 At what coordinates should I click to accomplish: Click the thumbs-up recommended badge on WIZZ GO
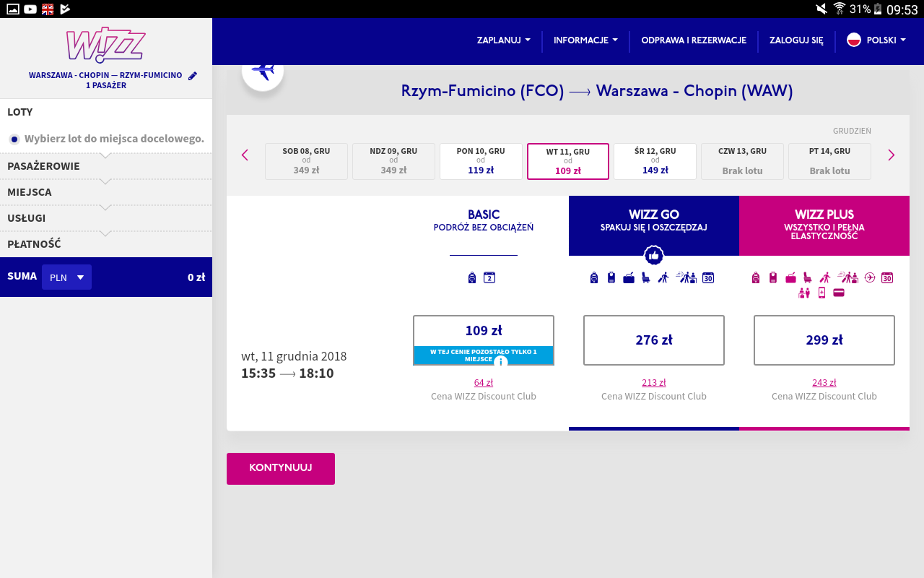(654, 255)
